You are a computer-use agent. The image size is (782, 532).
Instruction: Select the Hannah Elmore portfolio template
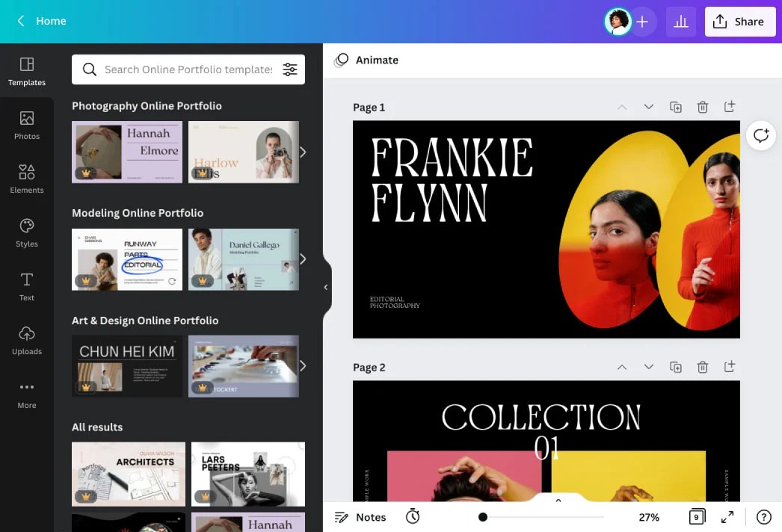coord(127,152)
